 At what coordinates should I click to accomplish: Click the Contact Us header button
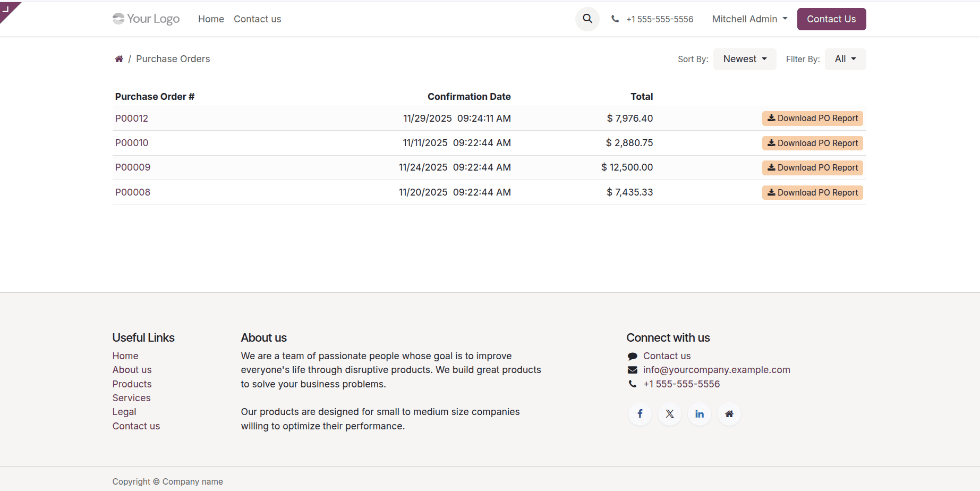[x=831, y=19]
